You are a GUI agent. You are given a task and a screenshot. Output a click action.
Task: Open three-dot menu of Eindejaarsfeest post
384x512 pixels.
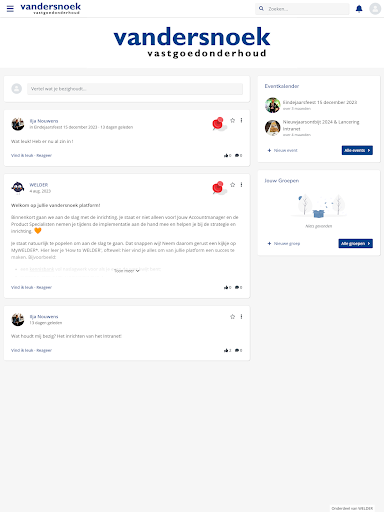click(x=241, y=120)
